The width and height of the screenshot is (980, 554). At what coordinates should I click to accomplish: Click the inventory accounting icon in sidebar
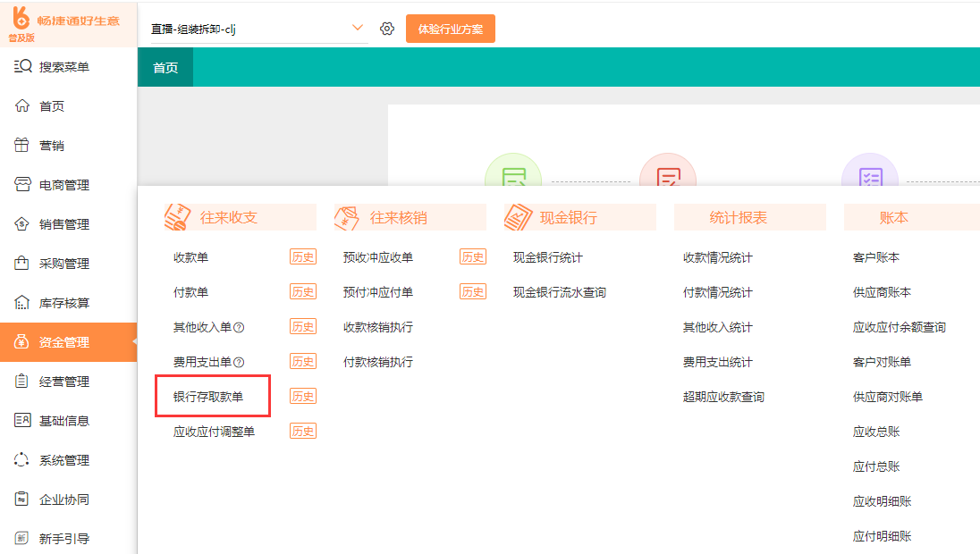[x=22, y=303]
